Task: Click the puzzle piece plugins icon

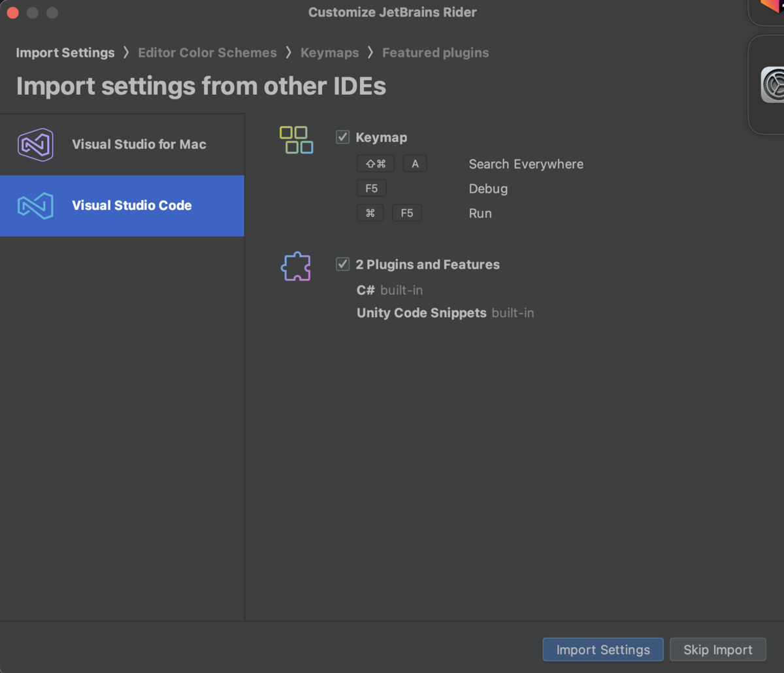Action: (295, 266)
